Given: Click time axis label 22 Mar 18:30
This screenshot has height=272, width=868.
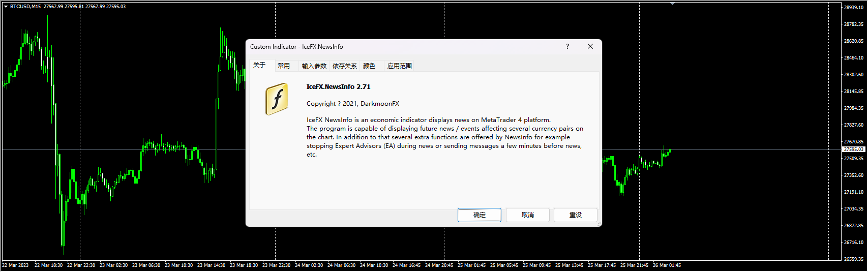Looking at the screenshot, I should tap(48, 265).
